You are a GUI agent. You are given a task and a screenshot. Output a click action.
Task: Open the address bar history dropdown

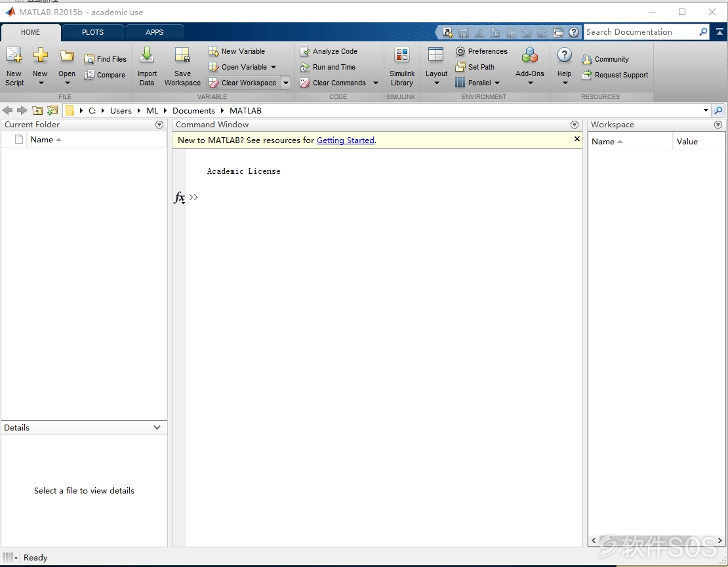point(706,110)
